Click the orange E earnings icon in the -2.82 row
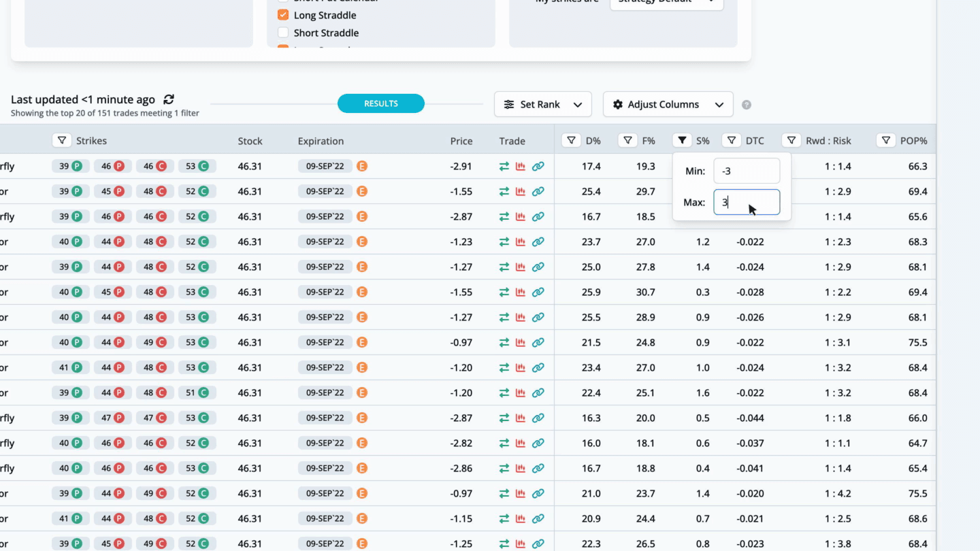980x551 pixels. [x=362, y=443]
